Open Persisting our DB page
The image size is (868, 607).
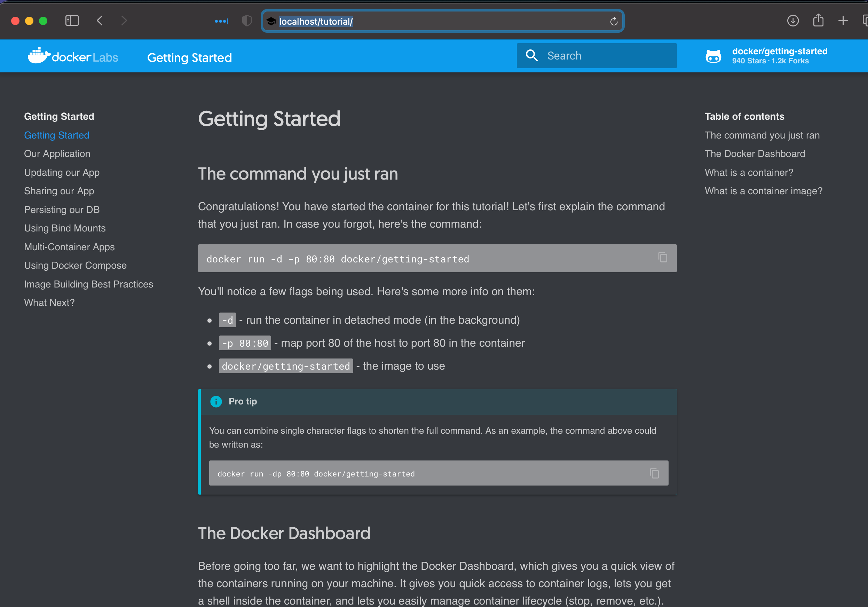click(62, 210)
